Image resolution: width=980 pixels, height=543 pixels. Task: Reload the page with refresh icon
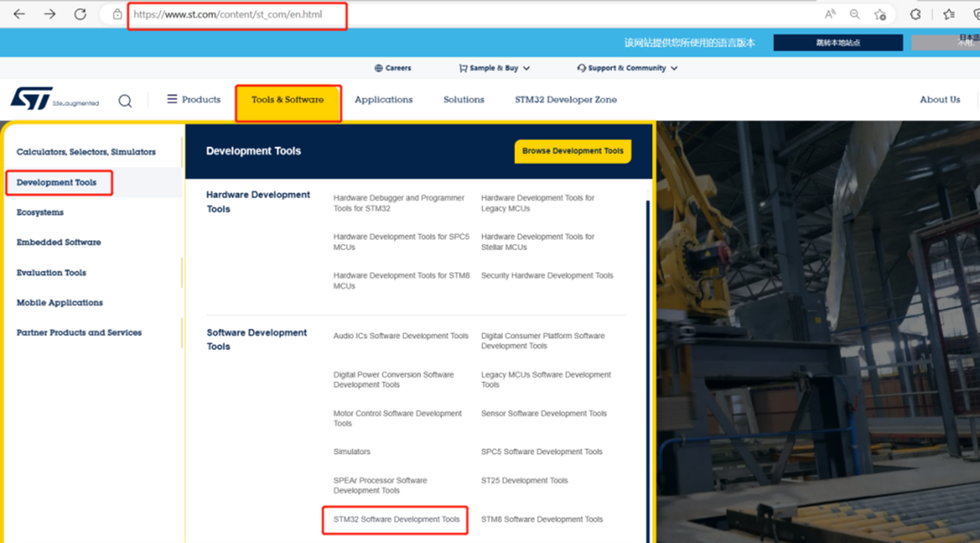click(80, 14)
